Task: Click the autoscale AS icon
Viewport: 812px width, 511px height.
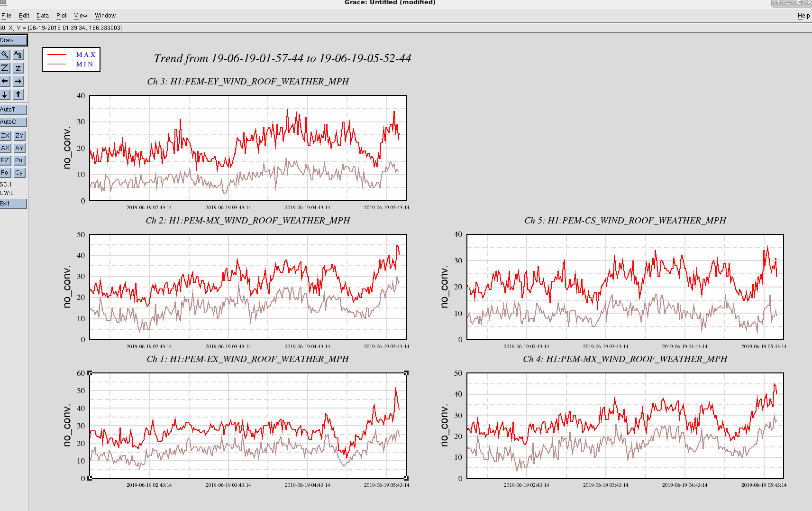Action: click(x=18, y=55)
